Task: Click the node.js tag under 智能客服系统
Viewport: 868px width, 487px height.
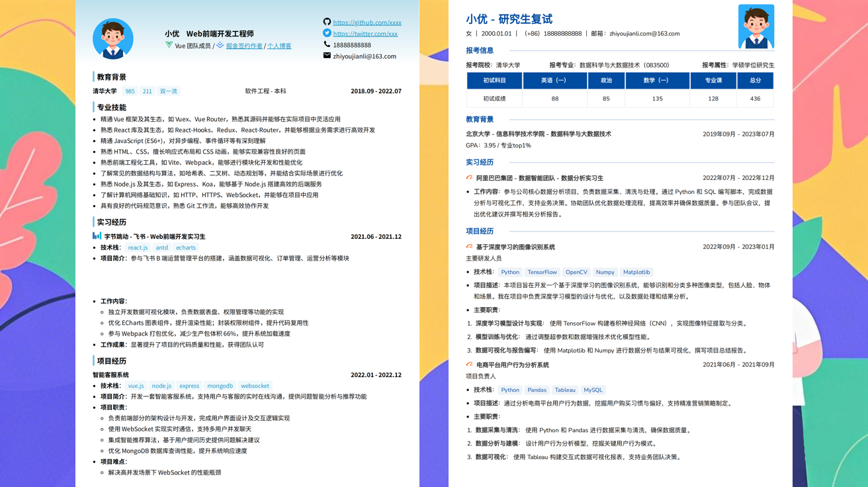Action: pyautogui.click(x=161, y=386)
